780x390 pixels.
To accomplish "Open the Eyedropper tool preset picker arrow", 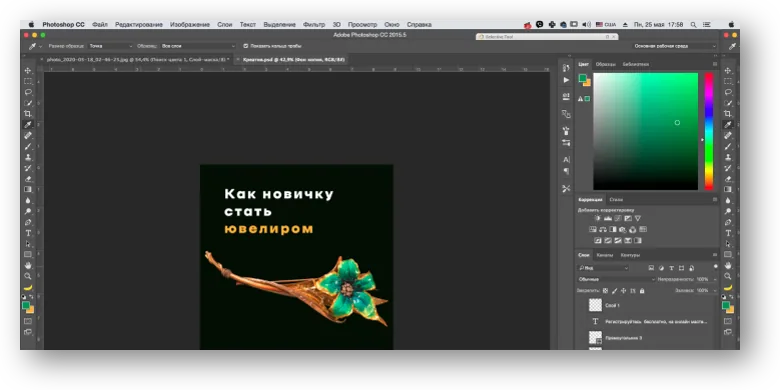I will [x=40, y=46].
